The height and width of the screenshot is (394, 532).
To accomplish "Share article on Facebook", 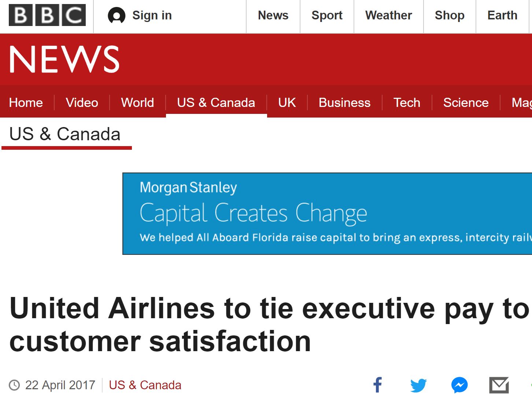I will click(x=377, y=385).
